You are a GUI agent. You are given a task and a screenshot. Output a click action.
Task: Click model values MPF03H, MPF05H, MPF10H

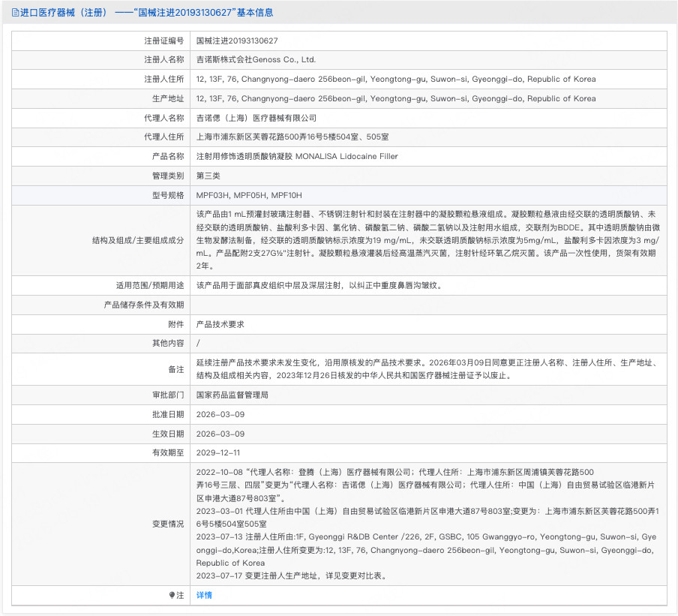249,196
